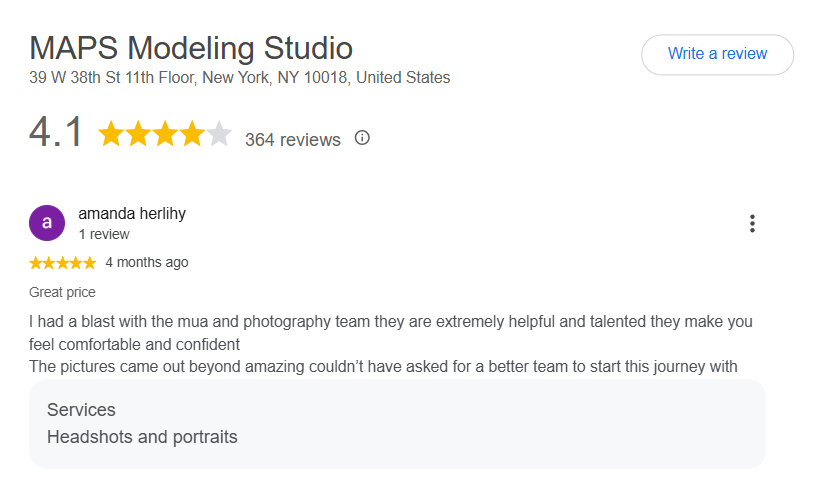Screen dimensions: 824x490
Task: Click the grey fifth overall rating star
Action: [x=219, y=133]
